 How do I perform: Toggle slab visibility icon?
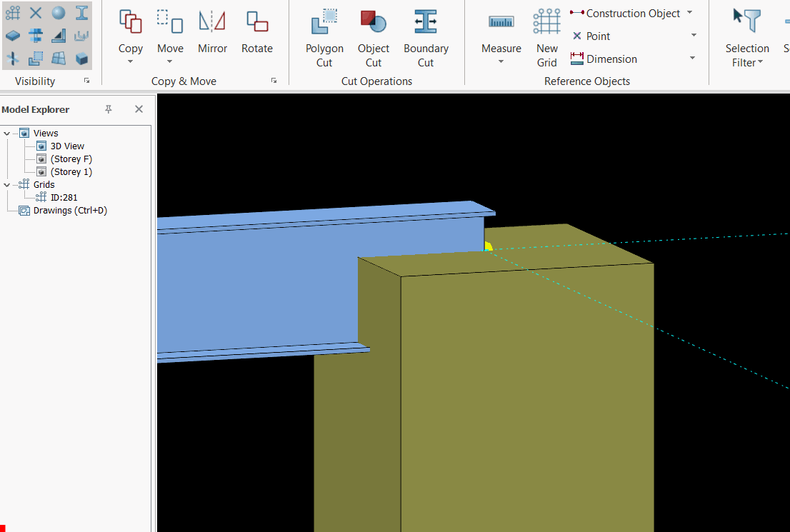pos(13,35)
